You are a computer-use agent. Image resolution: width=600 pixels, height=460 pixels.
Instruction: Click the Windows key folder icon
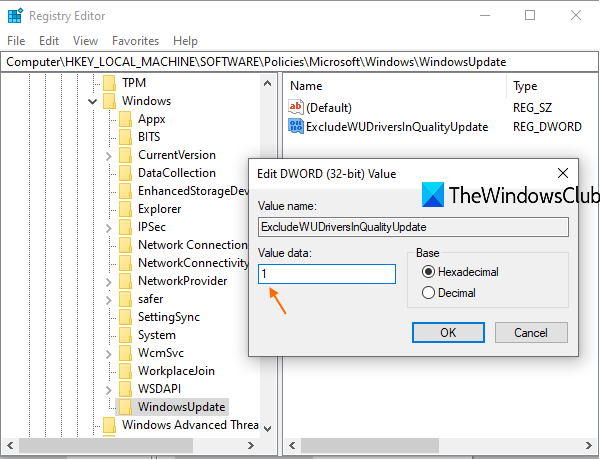(x=109, y=101)
